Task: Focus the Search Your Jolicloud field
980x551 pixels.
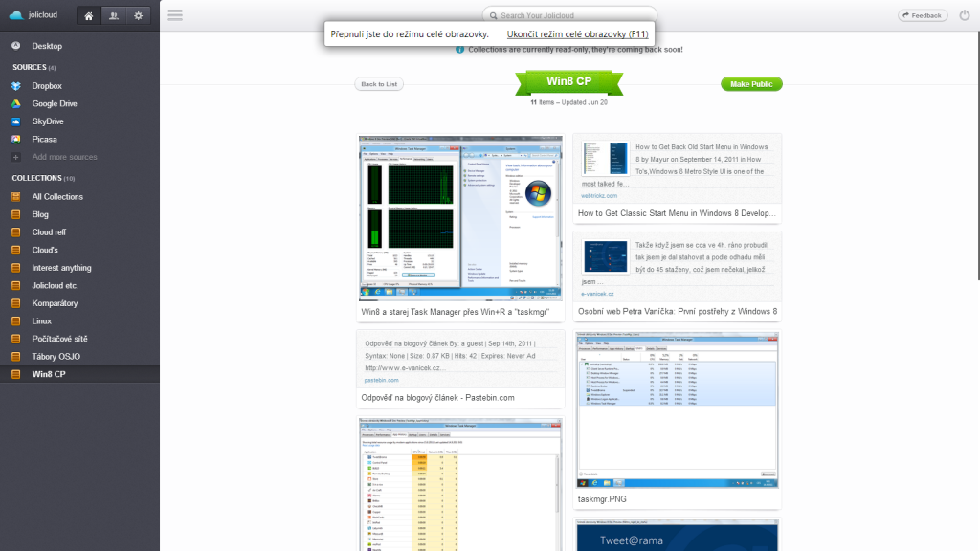Action: [x=569, y=15]
